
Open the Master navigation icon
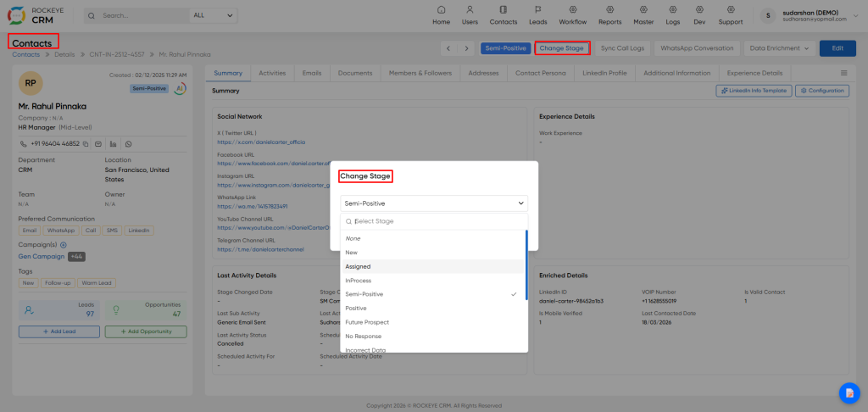(x=643, y=10)
